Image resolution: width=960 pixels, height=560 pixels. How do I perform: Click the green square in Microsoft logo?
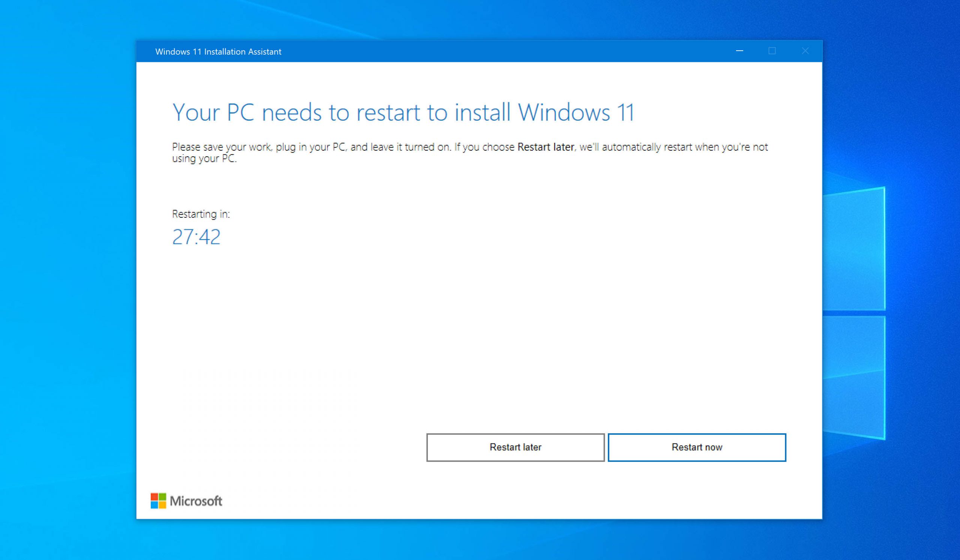point(163,497)
